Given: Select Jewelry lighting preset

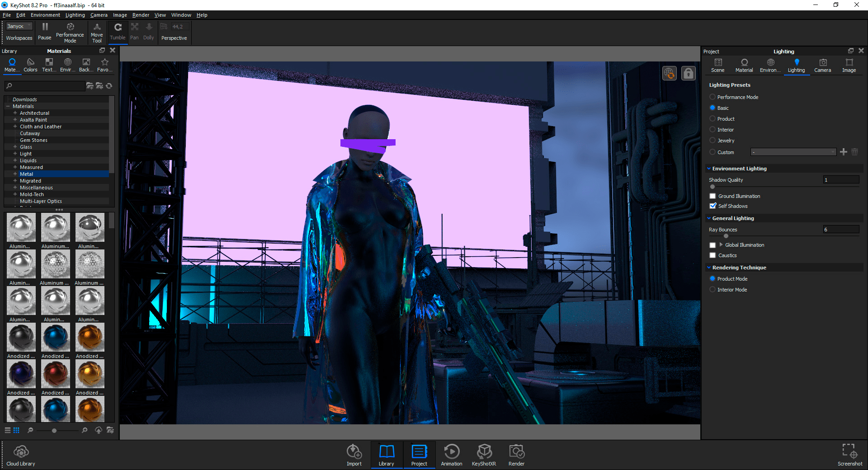Looking at the screenshot, I should 712,141.
